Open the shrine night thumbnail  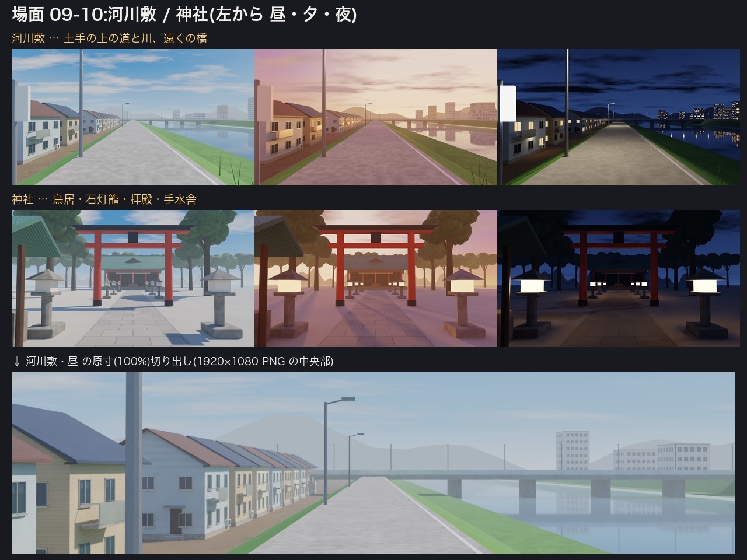click(x=619, y=278)
